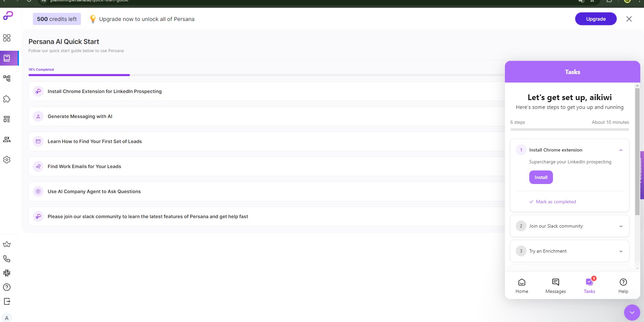Expand the Try an Enrichment task
This screenshot has height=322, width=644.
pyautogui.click(x=570, y=251)
